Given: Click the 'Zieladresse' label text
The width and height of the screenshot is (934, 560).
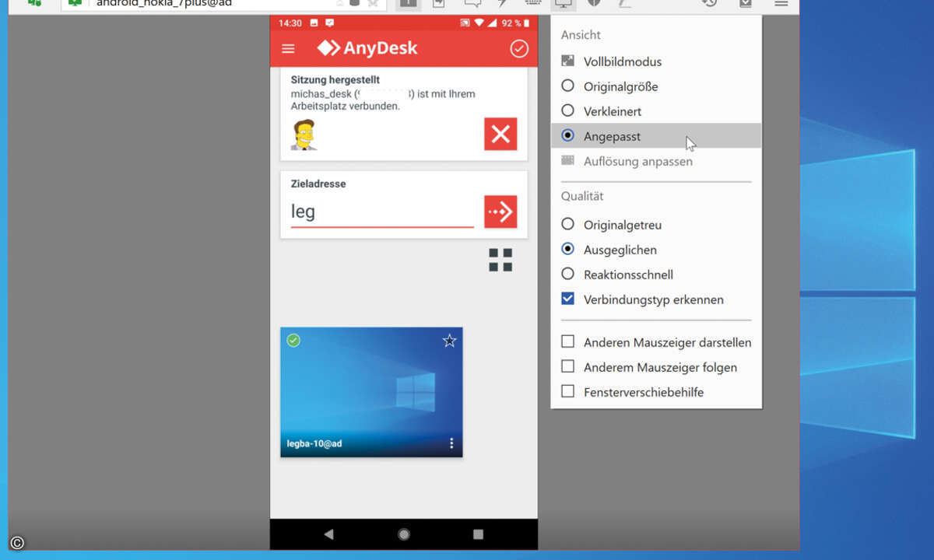Looking at the screenshot, I should 318,184.
